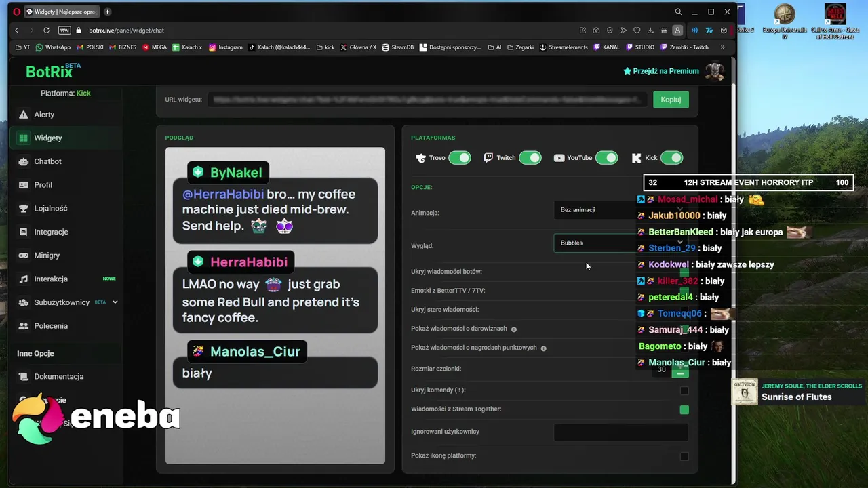The height and width of the screenshot is (488, 868).
Task: Disable the YouTube platform switch
Action: click(607, 158)
